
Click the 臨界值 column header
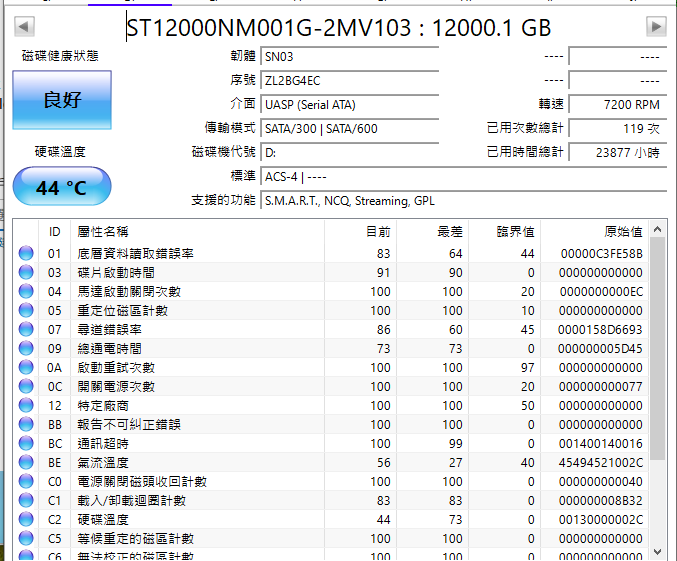[505, 232]
